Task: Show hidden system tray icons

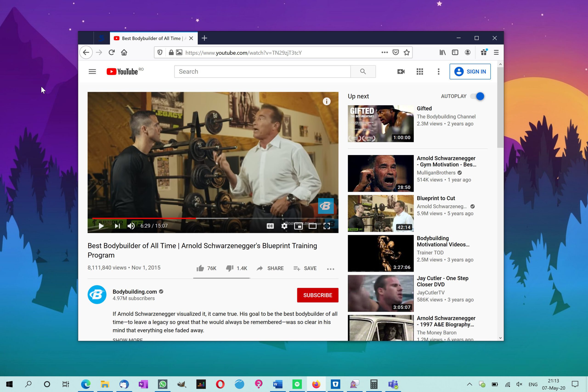Action: point(469,384)
